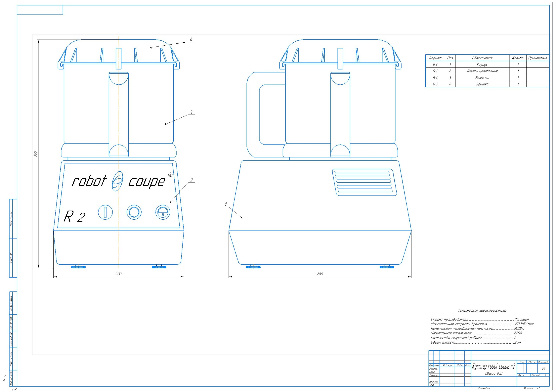556x392 pixels.
Task: Click leader callout number 4 at the lid
Action: pos(191,40)
